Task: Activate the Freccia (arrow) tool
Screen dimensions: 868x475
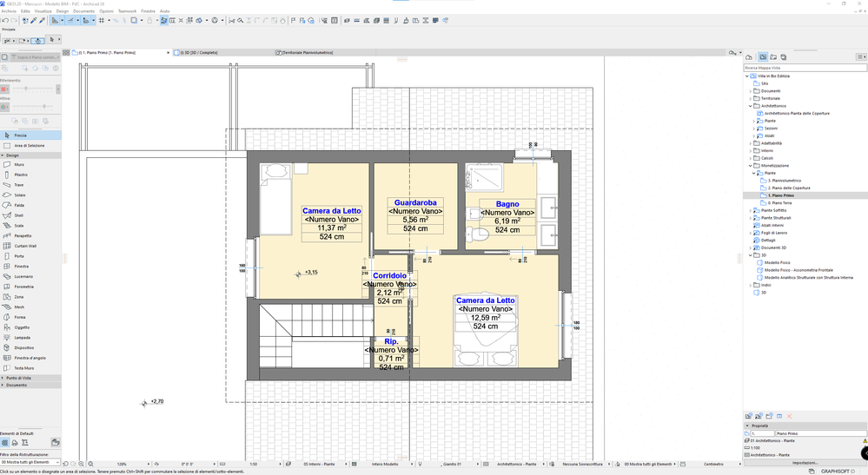Action: coord(30,135)
